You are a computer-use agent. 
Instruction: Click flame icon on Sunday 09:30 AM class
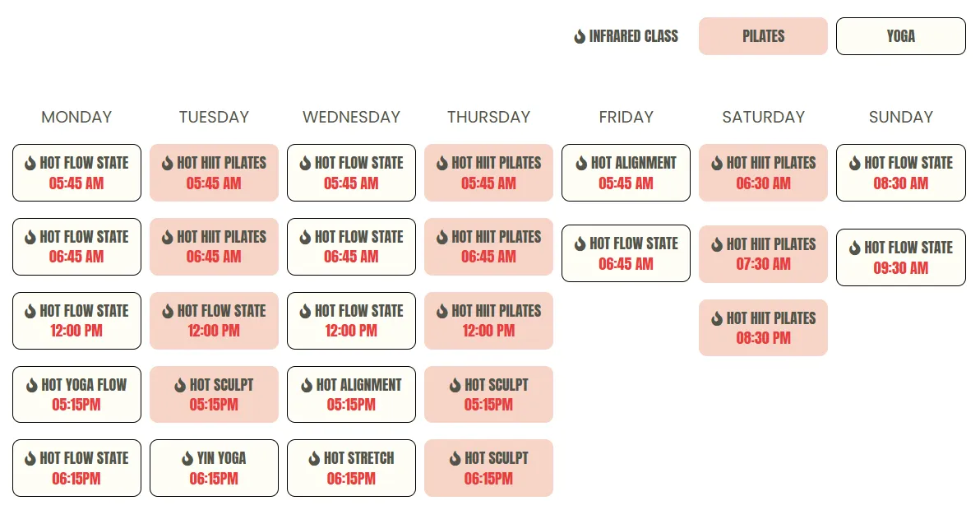[854, 248]
